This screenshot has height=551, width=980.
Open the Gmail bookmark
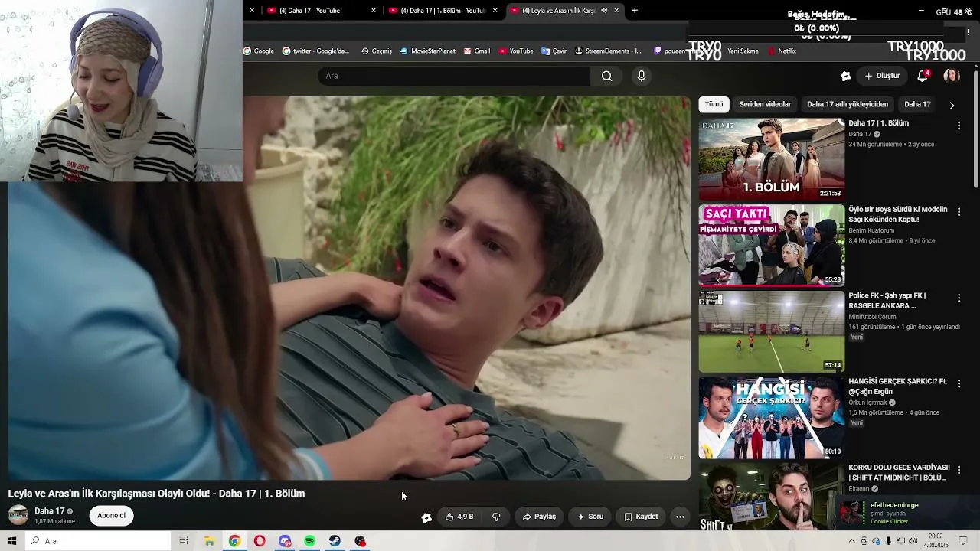click(x=477, y=51)
